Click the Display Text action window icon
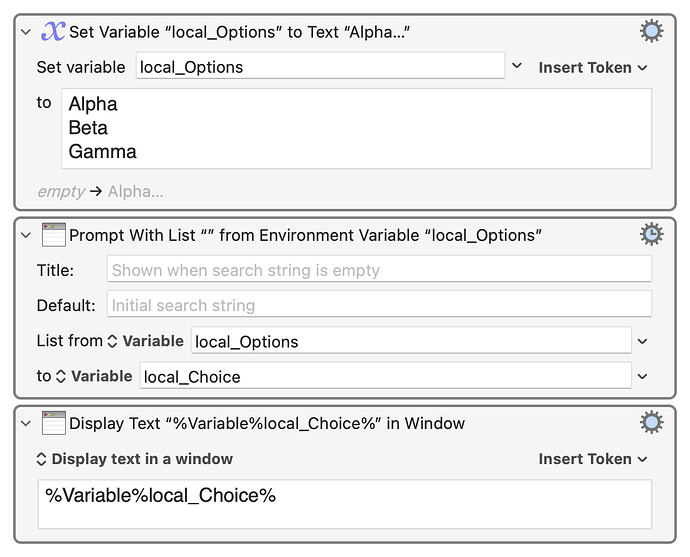This screenshot has height=557, width=690. [x=53, y=423]
